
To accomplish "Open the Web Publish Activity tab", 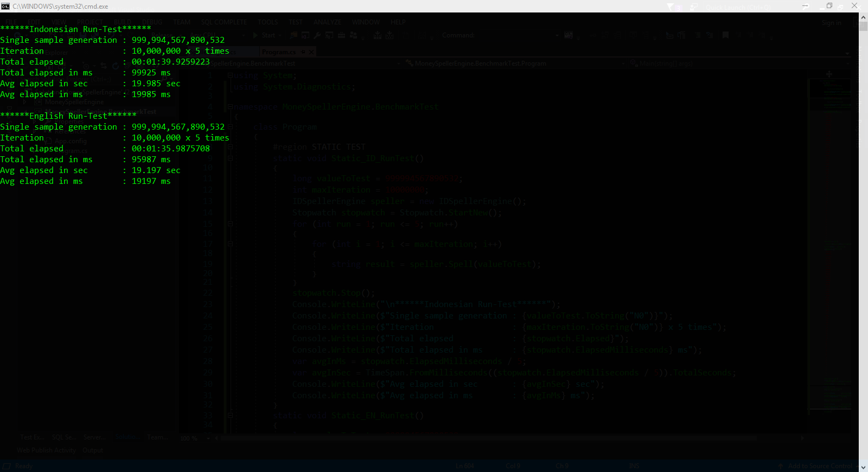I will click(46, 450).
